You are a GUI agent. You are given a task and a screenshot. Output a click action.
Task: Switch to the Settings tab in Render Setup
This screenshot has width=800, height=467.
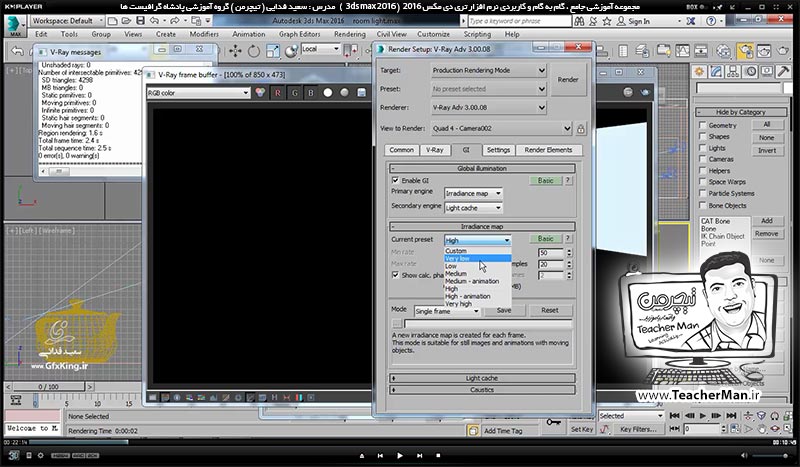point(498,150)
